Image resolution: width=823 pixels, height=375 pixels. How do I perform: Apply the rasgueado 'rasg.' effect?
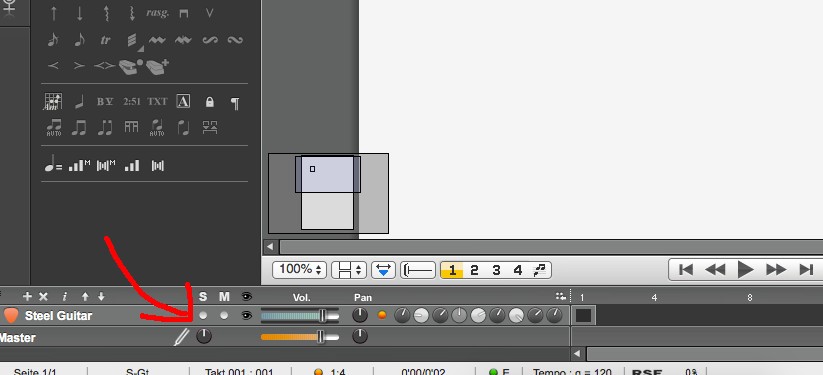157,13
